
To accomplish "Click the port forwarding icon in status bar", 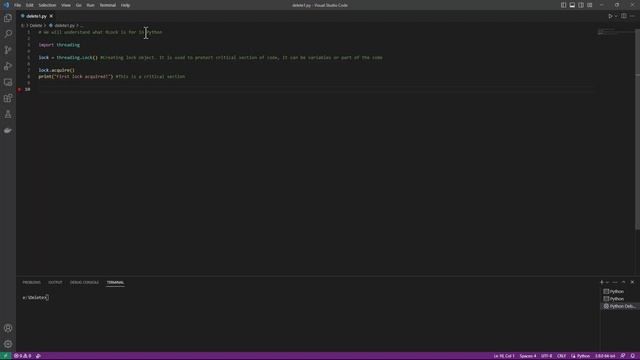I will (38, 356).
